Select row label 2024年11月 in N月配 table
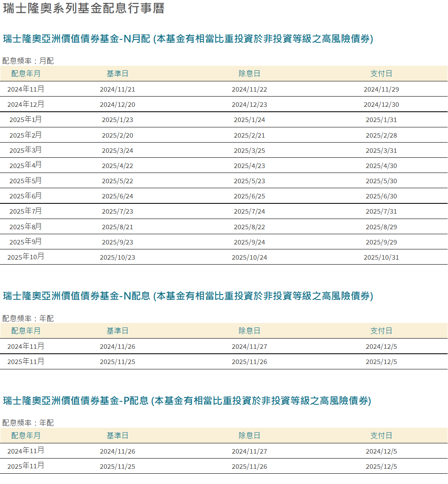Screen dimensions: 448x484 click(x=26, y=89)
